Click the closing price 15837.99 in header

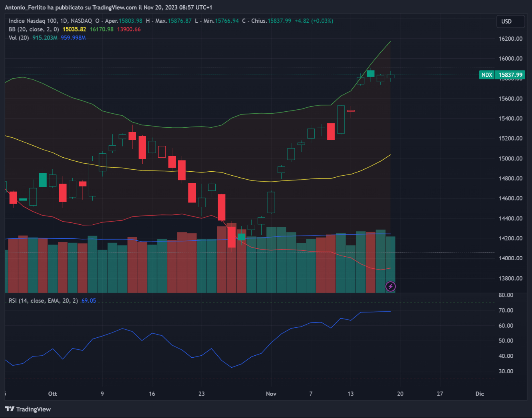point(279,21)
